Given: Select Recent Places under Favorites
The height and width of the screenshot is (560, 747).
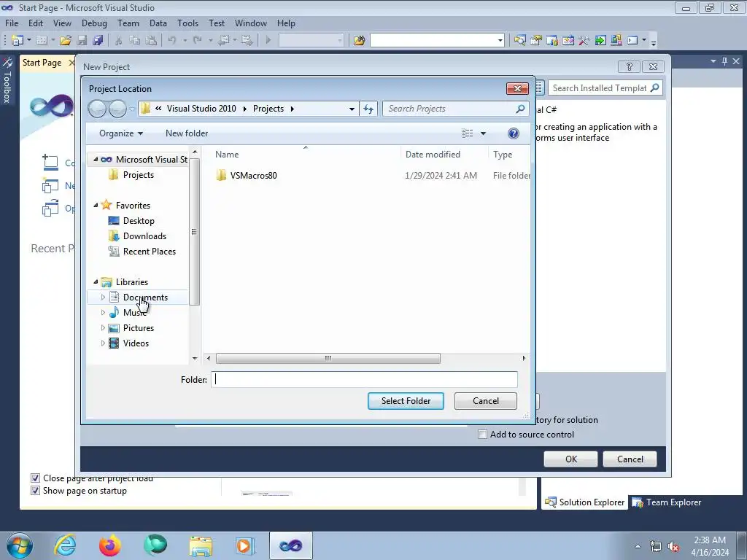Looking at the screenshot, I should pyautogui.click(x=149, y=252).
